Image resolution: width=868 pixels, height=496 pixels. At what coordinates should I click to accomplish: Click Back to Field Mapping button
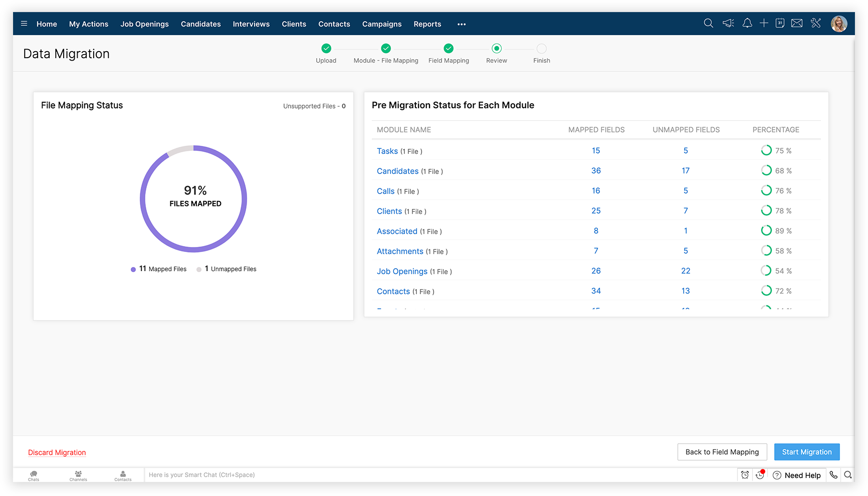[722, 452]
